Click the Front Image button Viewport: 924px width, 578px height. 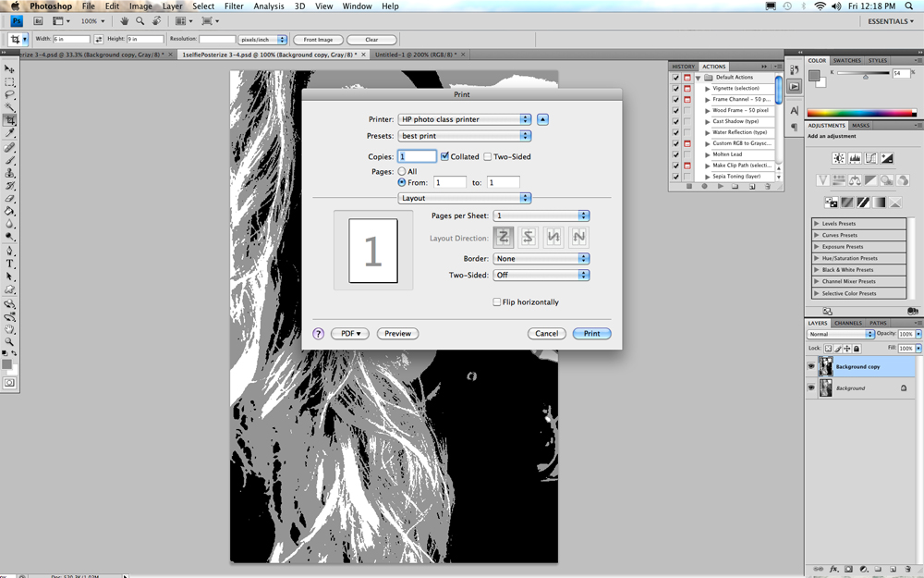pyautogui.click(x=318, y=40)
